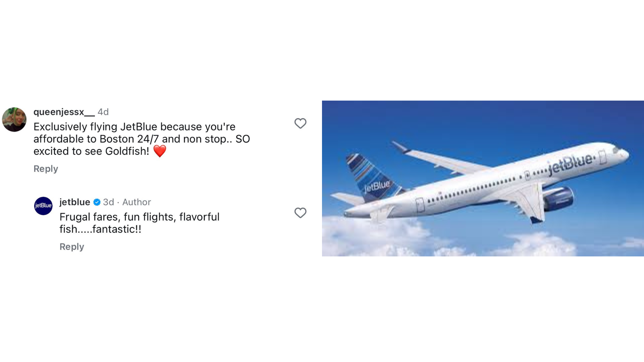This screenshot has height=362, width=644.
Task: Like jetblue's reply with the heart icon
Action: [x=300, y=213]
